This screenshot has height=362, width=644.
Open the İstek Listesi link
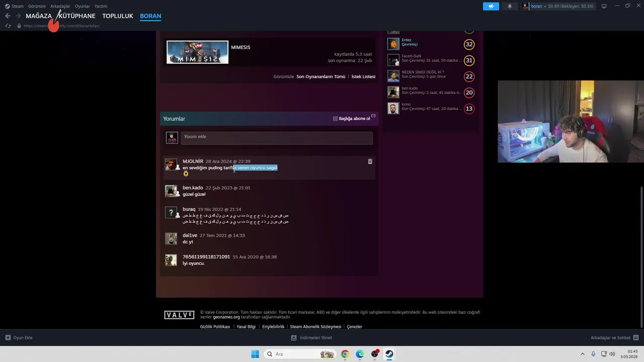coord(363,76)
